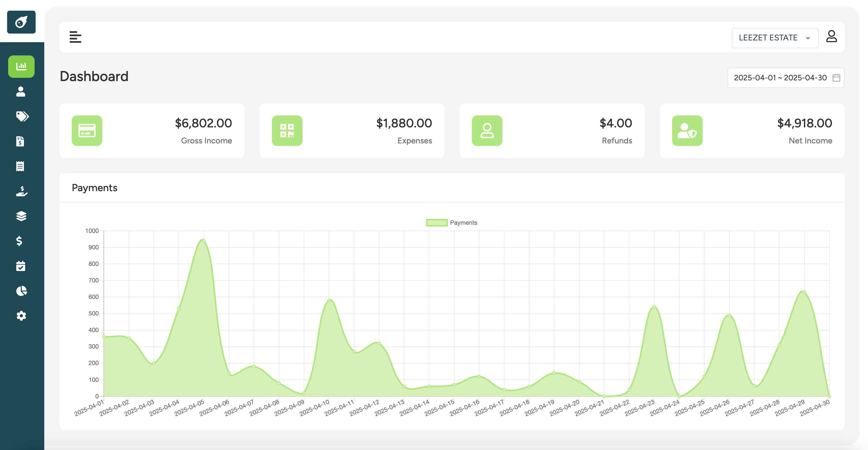The height and width of the screenshot is (450, 868).
Task: Open the receipt icon in the sidebar
Action: (20, 166)
